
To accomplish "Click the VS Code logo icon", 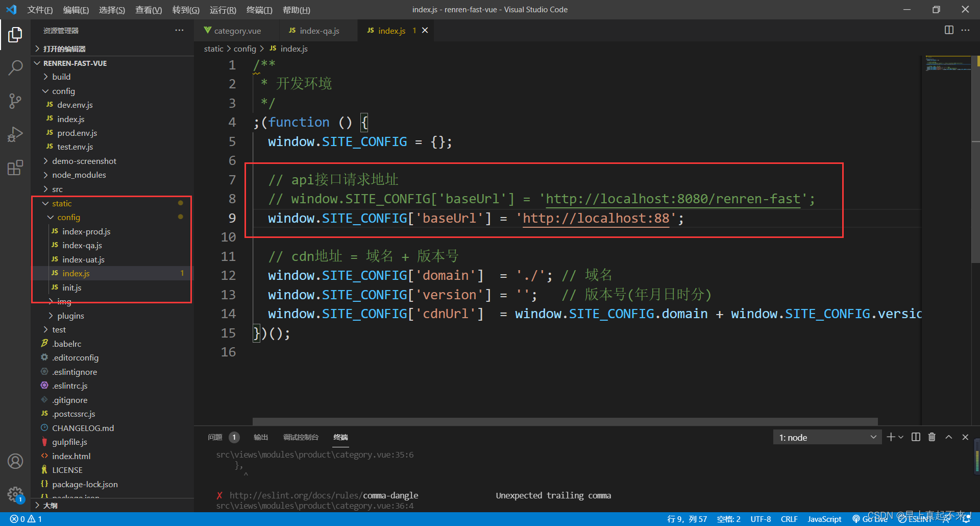I will tap(11, 10).
